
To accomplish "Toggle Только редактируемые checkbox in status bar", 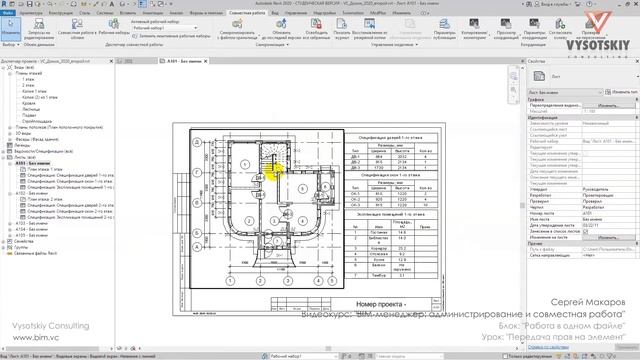I will pos(505,356).
